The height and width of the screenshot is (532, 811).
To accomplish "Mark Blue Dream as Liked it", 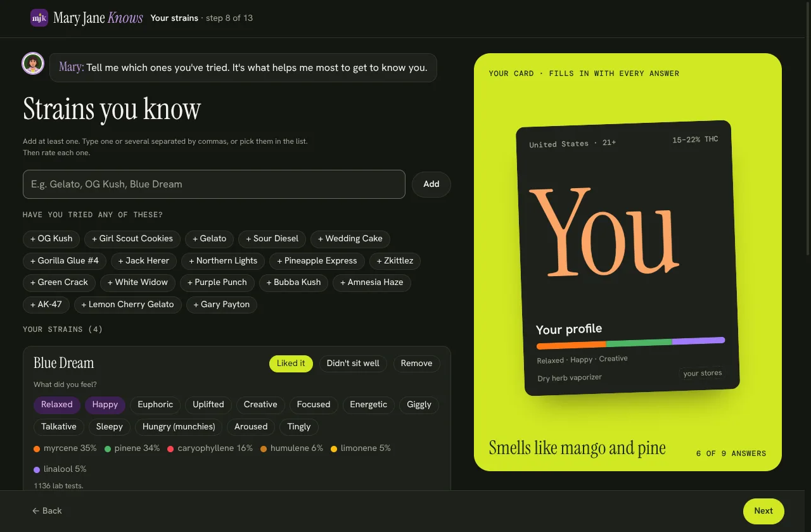I will pyautogui.click(x=291, y=364).
